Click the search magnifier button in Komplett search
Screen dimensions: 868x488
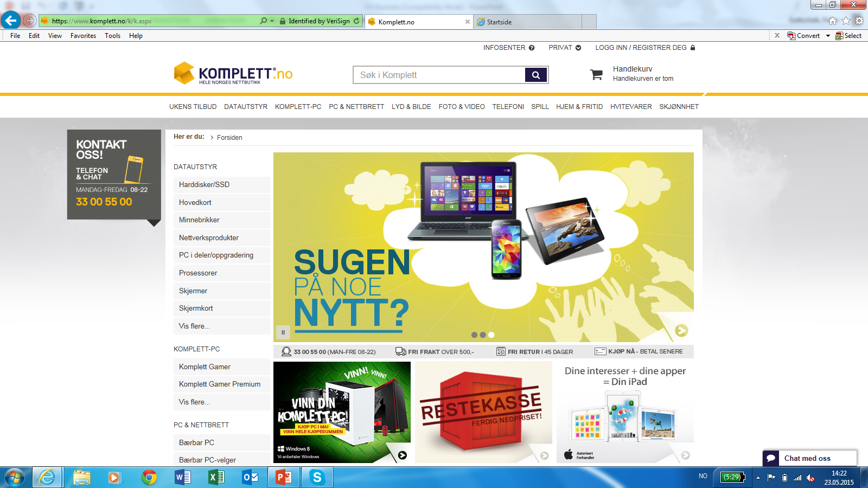click(x=536, y=75)
